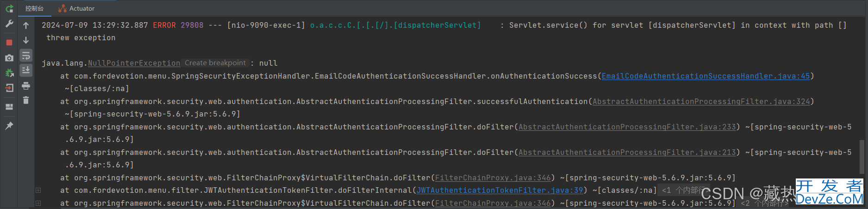This screenshot has height=209, width=868.
Task: Toggle soft-wrap for console
Action: click(x=26, y=56)
